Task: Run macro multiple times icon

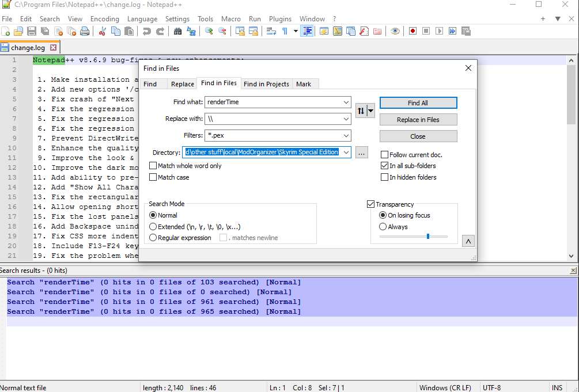Action: [x=453, y=32]
